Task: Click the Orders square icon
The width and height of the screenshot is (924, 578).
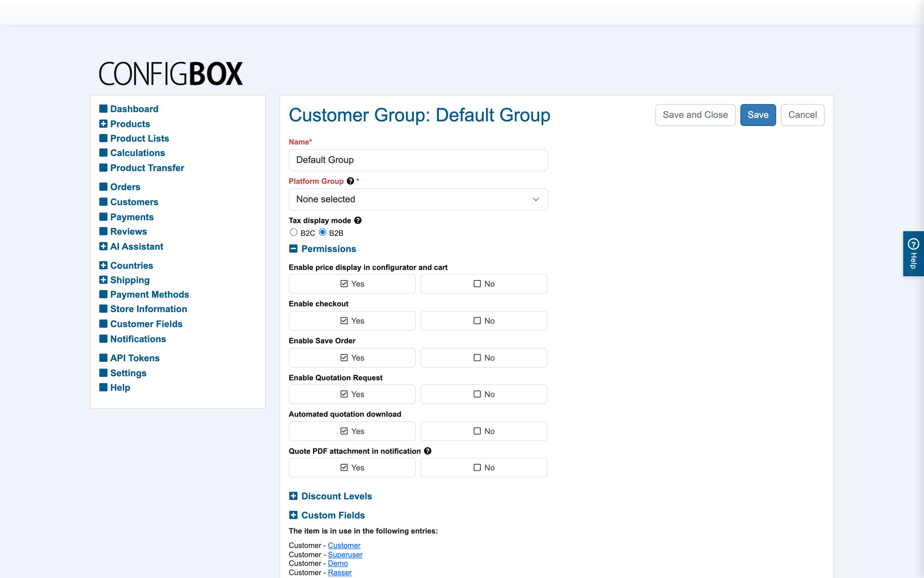Action: (103, 187)
